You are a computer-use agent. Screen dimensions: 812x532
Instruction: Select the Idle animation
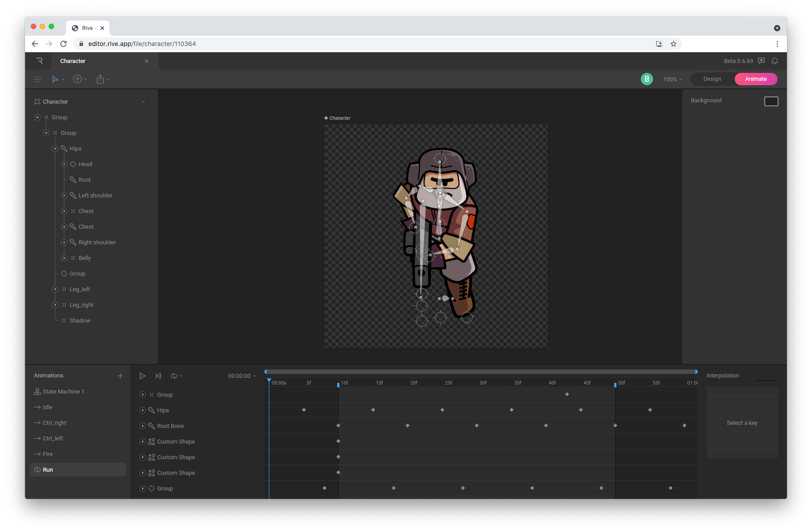point(46,407)
